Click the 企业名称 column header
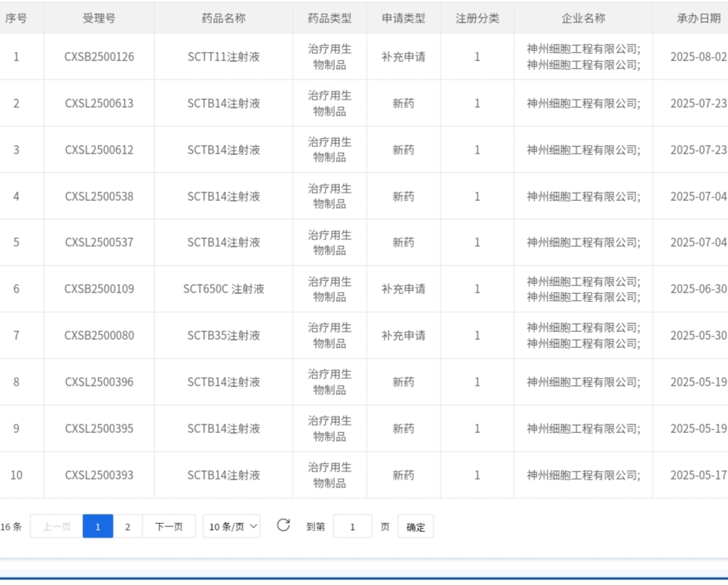This screenshot has width=728, height=585. click(x=583, y=18)
